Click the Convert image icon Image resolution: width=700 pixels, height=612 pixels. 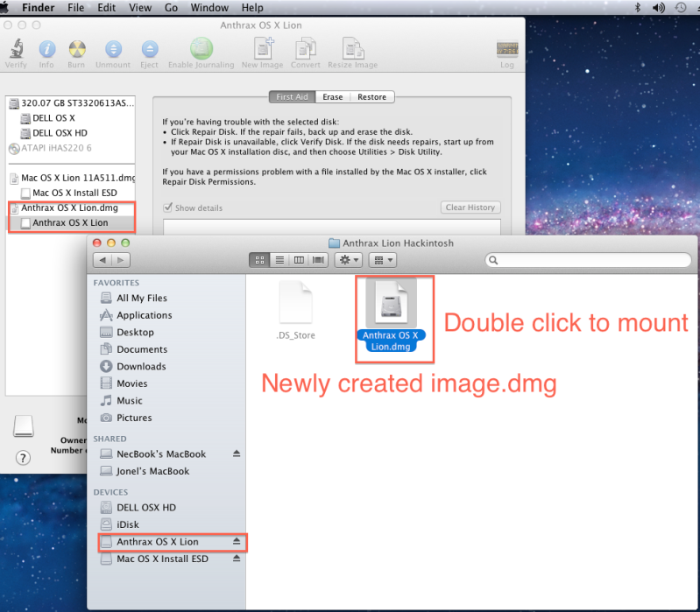pos(306,48)
